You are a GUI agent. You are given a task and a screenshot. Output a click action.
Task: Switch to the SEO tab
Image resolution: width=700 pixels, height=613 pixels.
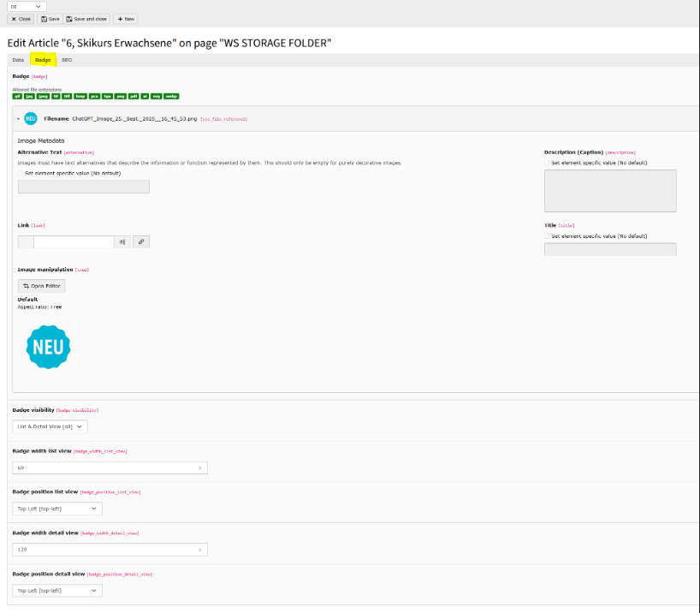(x=67, y=60)
